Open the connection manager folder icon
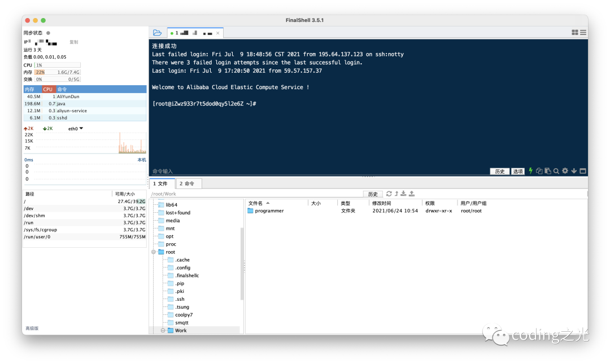Image resolution: width=610 pixels, height=364 pixels. pyautogui.click(x=157, y=33)
